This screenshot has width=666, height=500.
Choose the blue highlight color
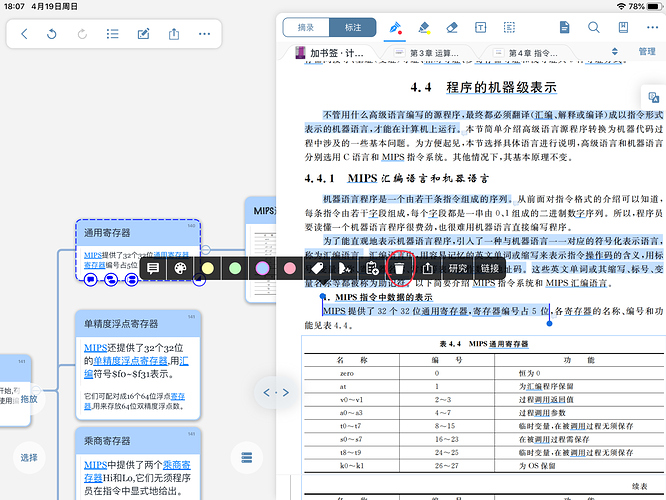pyautogui.click(x=262, y=268)
